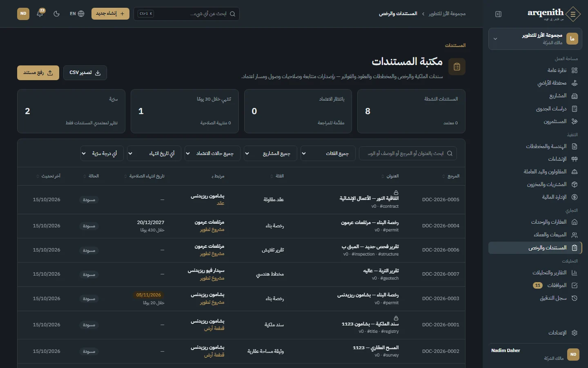
Task: Go to المبيعات والعملاء sales menu
Action: tap(535, 235)
